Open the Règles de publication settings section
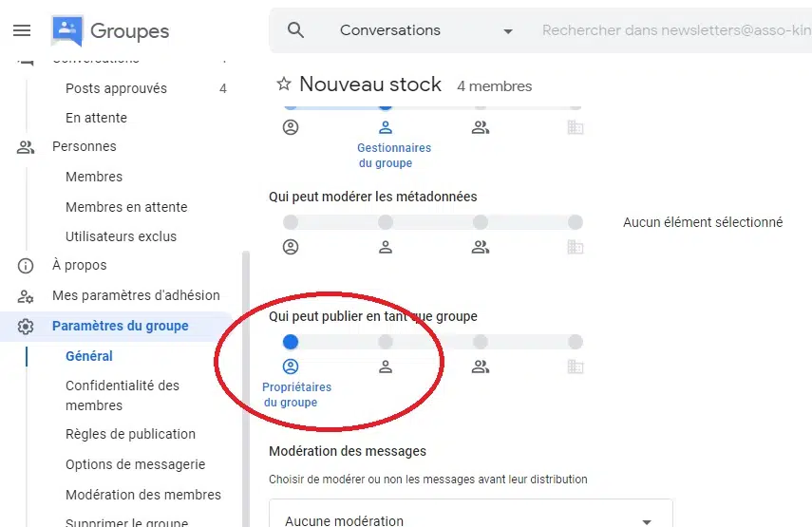Image resolution: width=812 pixels, height=527 pixels. pos(130,434)
